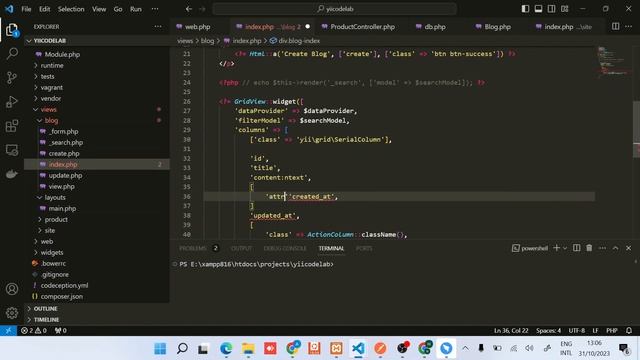The height and width of the screenshot is (360, 640).
Task: Switch to ProductController.php tab
Action: tap(362, 27)
